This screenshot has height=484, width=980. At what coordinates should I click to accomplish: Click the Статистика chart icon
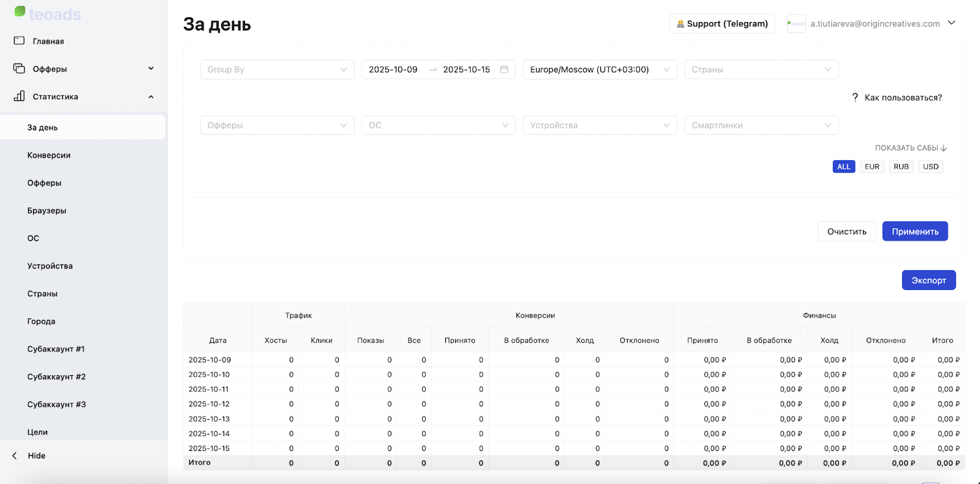click(x=19, y=96)
